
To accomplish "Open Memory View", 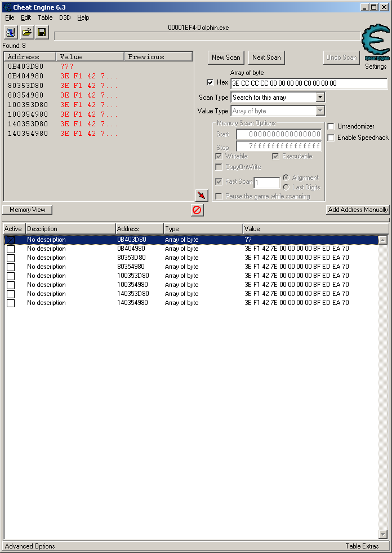I will point(27,210).
